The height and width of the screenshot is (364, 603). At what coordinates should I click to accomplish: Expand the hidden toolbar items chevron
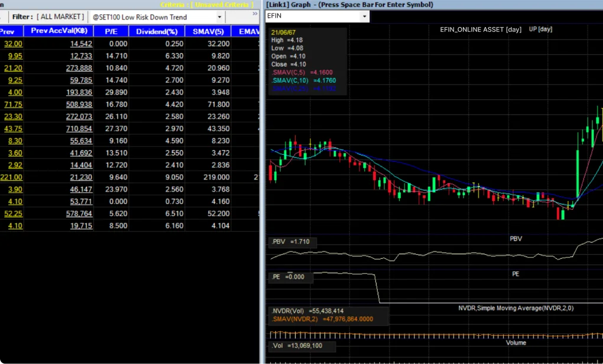(255, 14)
